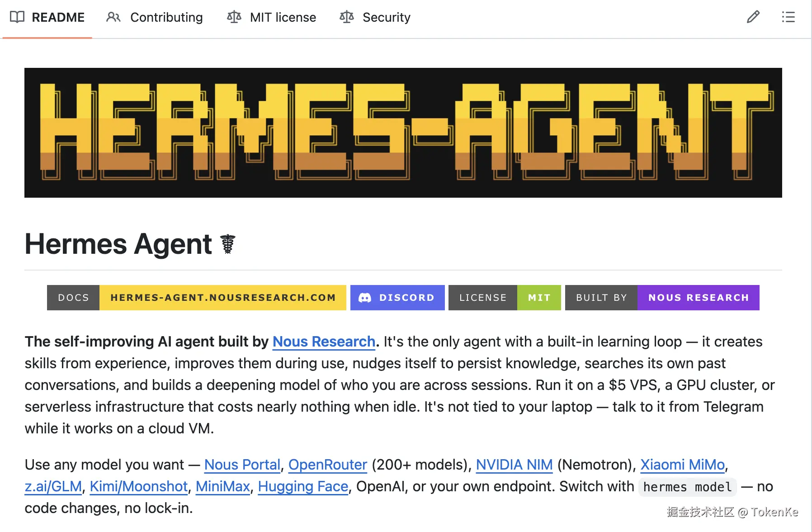The height and width of the screenshot is (532, 812).
Task: Click the Discord logo in the badge
Action: coord(365,298)
